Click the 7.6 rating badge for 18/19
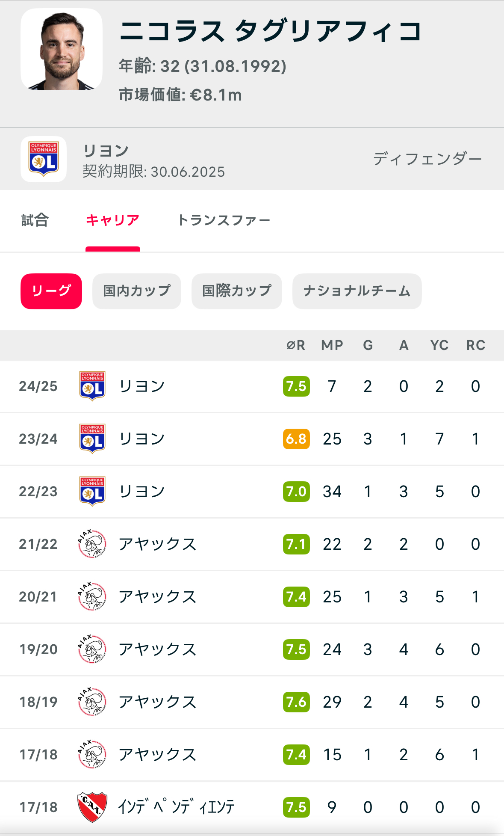 [x=296, y=702]
